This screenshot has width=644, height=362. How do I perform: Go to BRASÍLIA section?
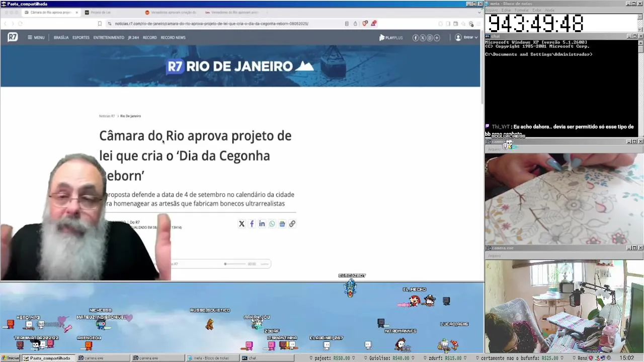pyautogui.click(x=61, y=38)
